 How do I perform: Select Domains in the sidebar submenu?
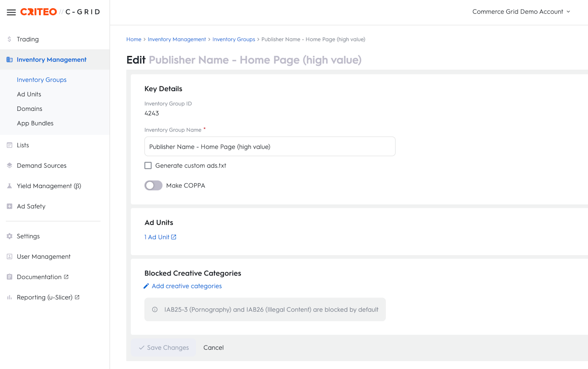pyautogui.click(x=29, y=109)
